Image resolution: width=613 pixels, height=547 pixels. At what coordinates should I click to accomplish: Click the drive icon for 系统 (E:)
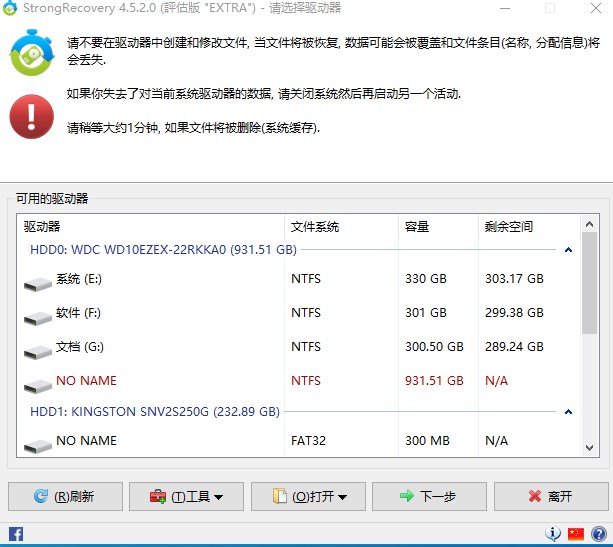click(38, 284)
